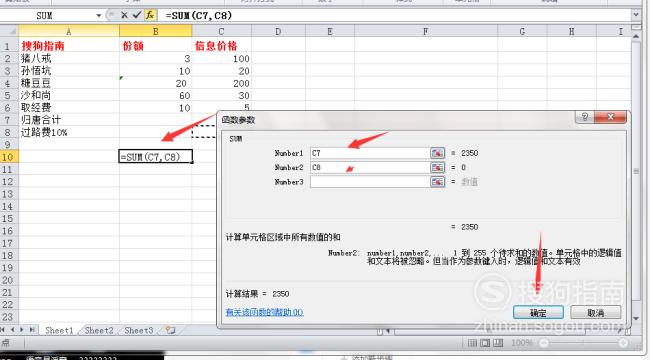Screen dimensions: 650x360
Task: Go to the previous sheet tab arrow
Action: pyautogui.click(x=12, y=330)
